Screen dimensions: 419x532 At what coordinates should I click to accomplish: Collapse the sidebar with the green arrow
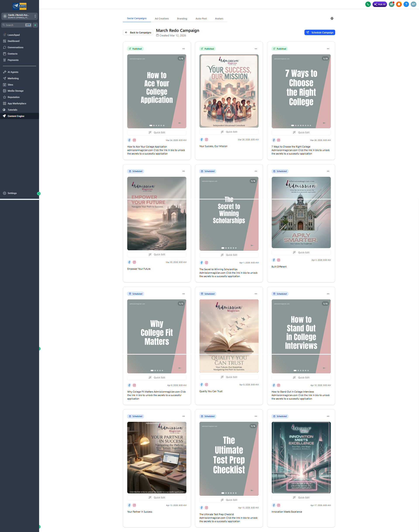tap(39, 193)
